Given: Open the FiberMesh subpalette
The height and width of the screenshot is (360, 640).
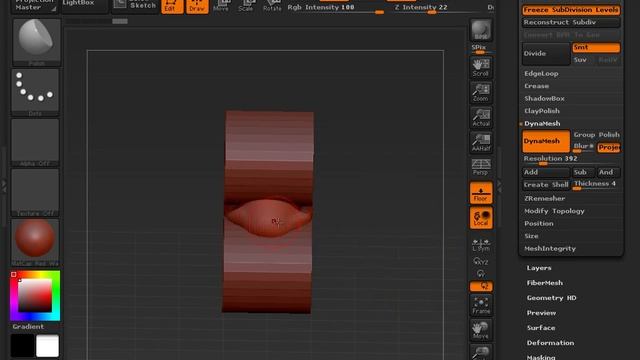Looking at the screenshot, I should point(544,283).
